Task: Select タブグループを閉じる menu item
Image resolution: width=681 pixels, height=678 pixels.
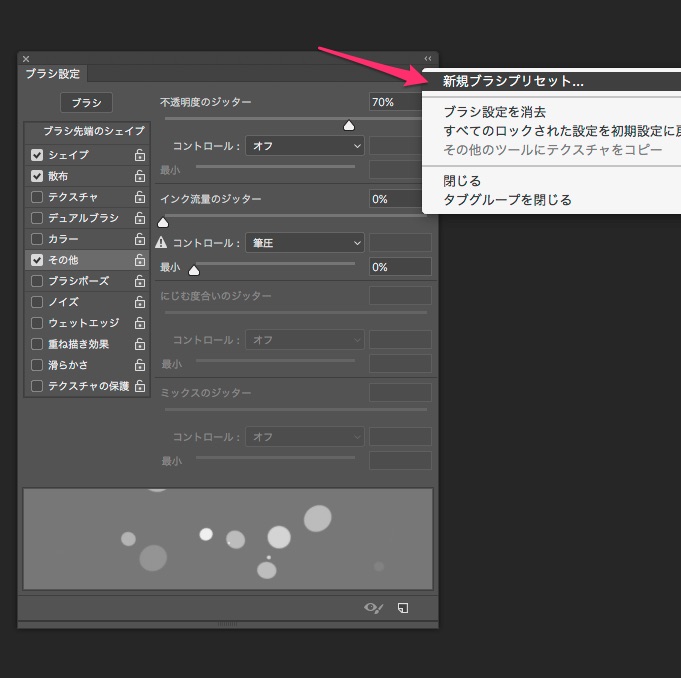Action: [507, 200]
